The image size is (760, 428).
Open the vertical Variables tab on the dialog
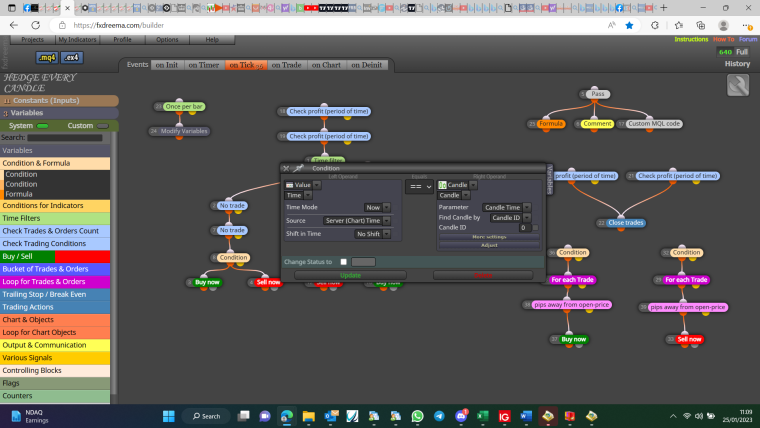click(550, 180)
